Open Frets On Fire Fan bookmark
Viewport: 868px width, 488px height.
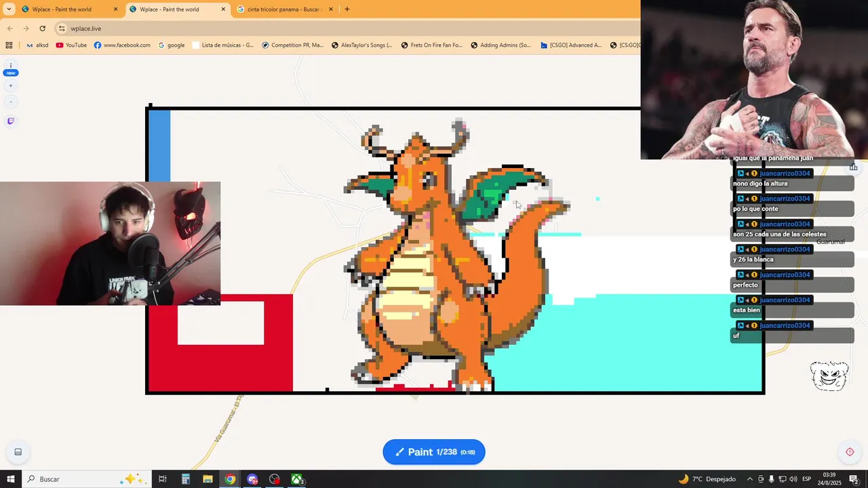432,45
